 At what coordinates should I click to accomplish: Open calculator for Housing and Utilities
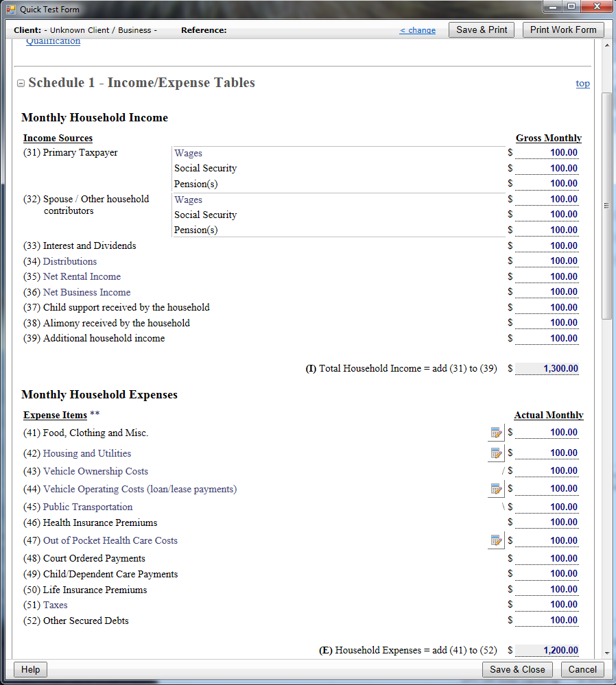pyautogui.click(x=496, y=453)
